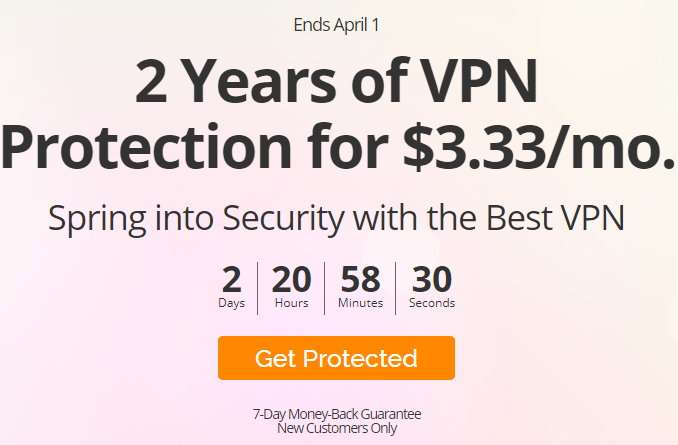Screen dimensions: 678x445
Task: Click the Hours countdown number 20
Action: (x=291, y=279)
